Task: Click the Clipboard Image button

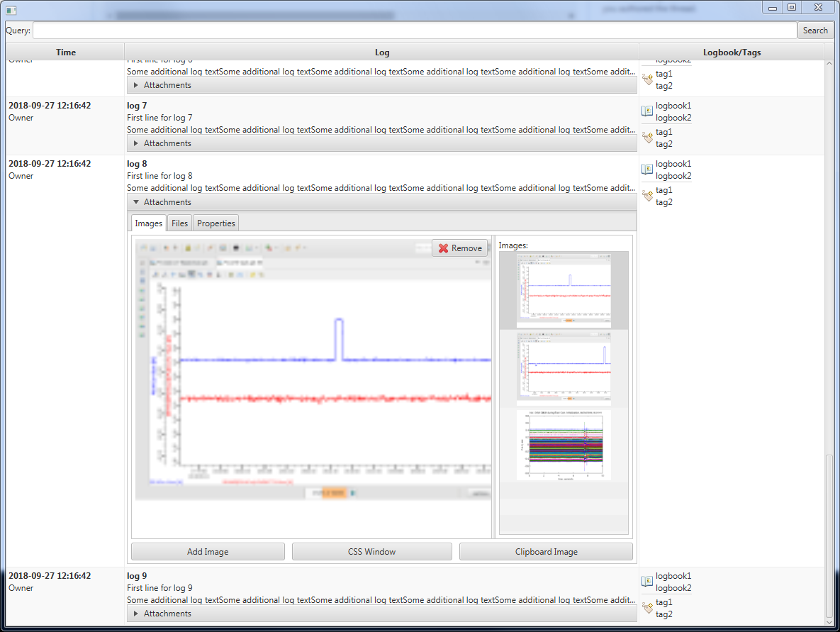Action: click(546, 551)
